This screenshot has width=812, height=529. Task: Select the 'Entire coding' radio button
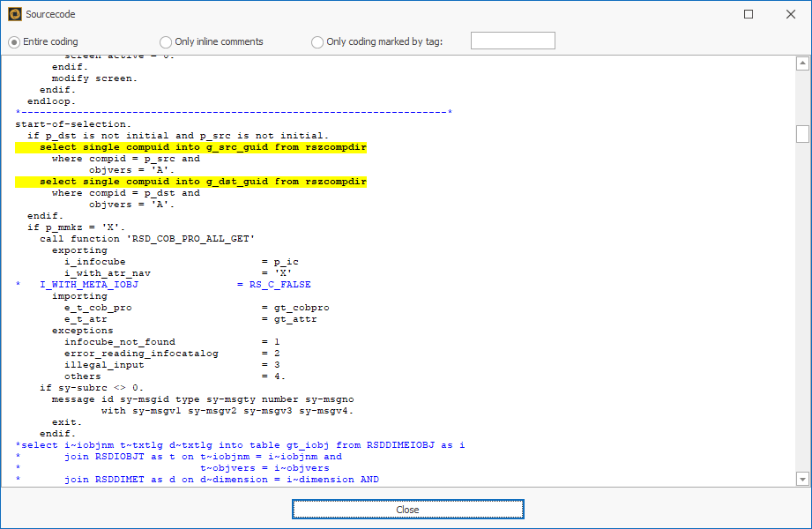coord(13,41)
